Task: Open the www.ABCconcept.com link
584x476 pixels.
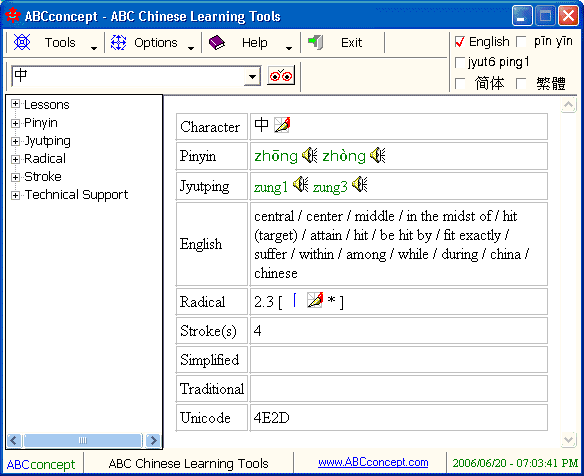Action: coord(373,462)
